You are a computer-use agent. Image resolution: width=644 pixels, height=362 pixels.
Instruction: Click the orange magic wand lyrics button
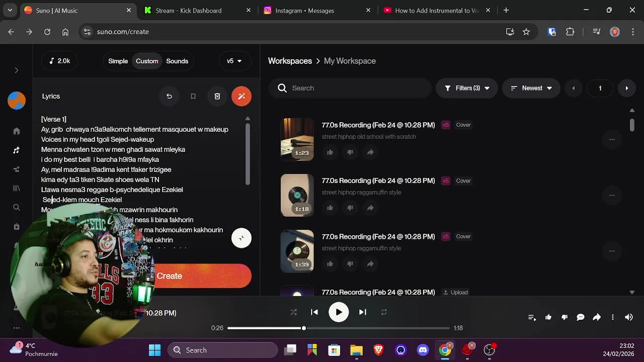[242, 96]
